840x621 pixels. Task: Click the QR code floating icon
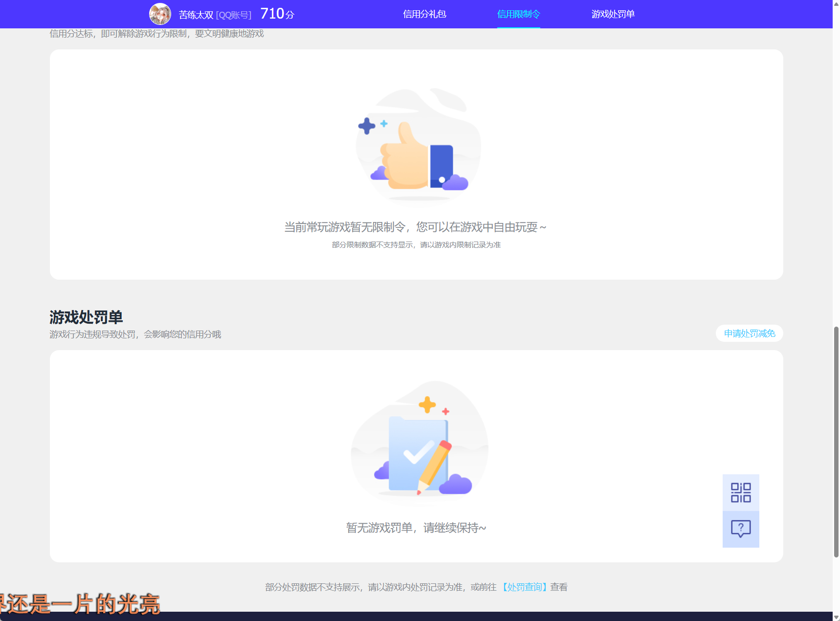741,492
